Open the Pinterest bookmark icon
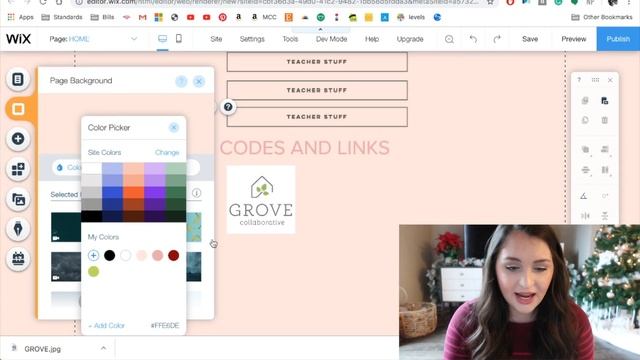The image size is (640, 360). pyautogui.click(x=222, y=17)
